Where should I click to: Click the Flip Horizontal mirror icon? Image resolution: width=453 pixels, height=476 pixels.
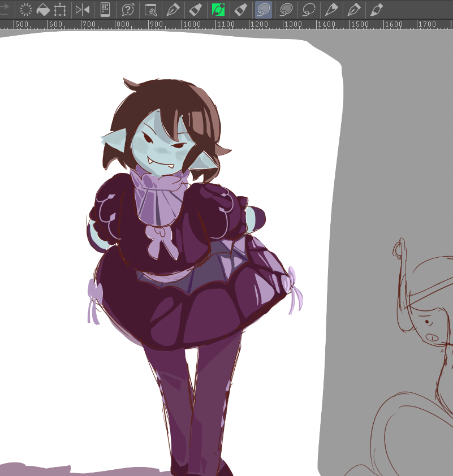point(82,10)
